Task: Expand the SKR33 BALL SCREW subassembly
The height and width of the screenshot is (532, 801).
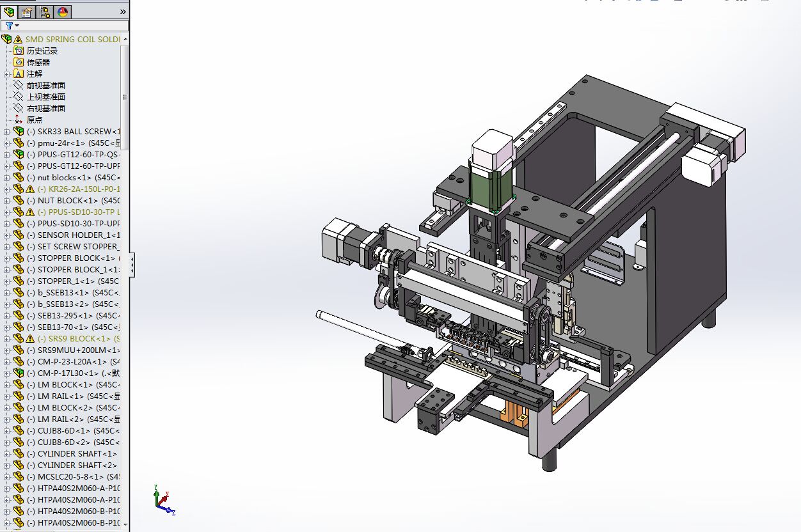Action: pyautogui.click(x=7, y=131)
